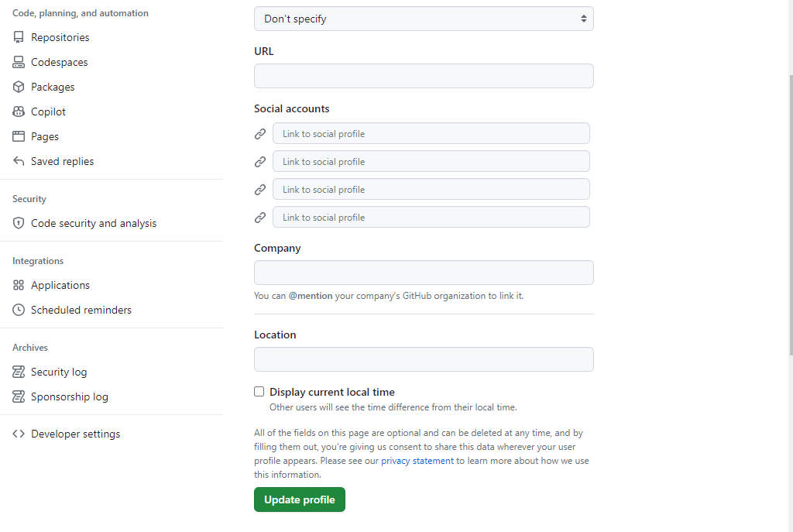Viewport: 793px width, 532px height.
Task: Click the Saved replies arrow icon
Action: click(x=19, y=161)
